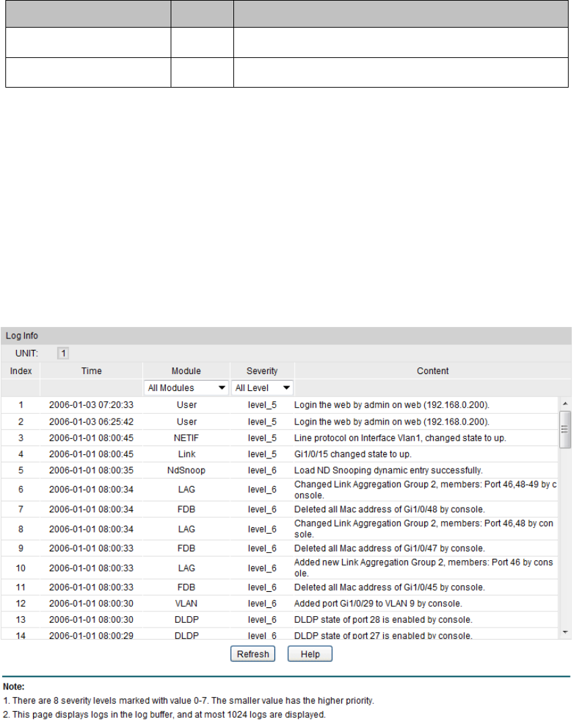Click the level_6 severity in row 5
This screenshot has height=728, width=574.
point(262,471)
